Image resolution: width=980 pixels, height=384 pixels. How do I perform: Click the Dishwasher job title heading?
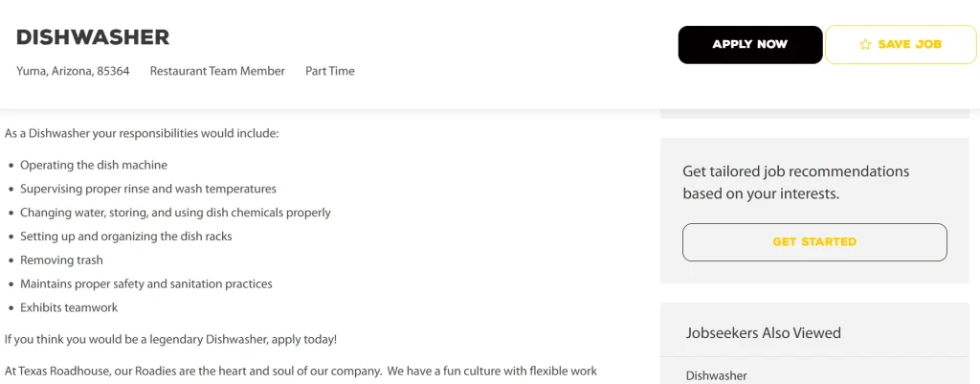coord(93,37)
